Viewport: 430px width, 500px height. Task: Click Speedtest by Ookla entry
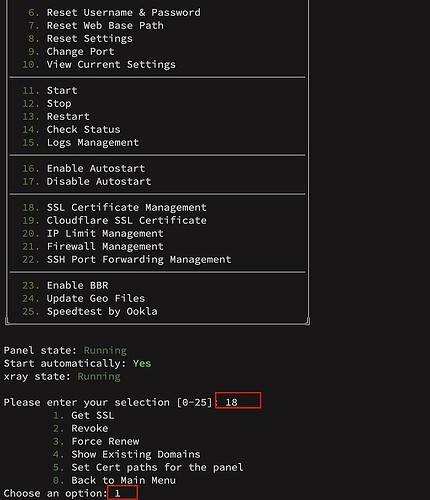(90, 311)
